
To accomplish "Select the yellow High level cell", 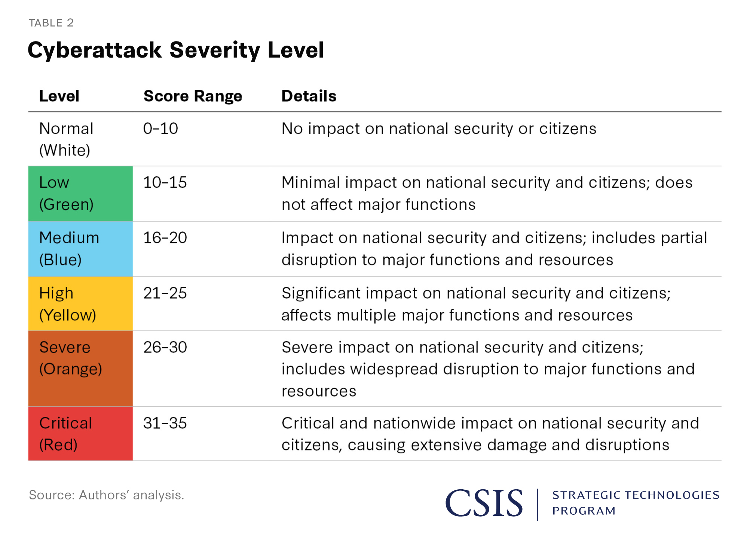I will point(80,304).
